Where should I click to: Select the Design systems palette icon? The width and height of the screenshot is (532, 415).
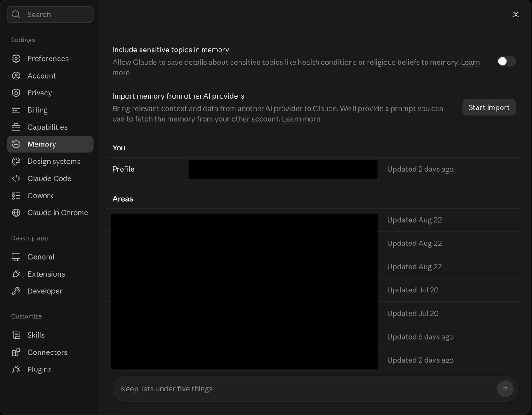point(16,162)
